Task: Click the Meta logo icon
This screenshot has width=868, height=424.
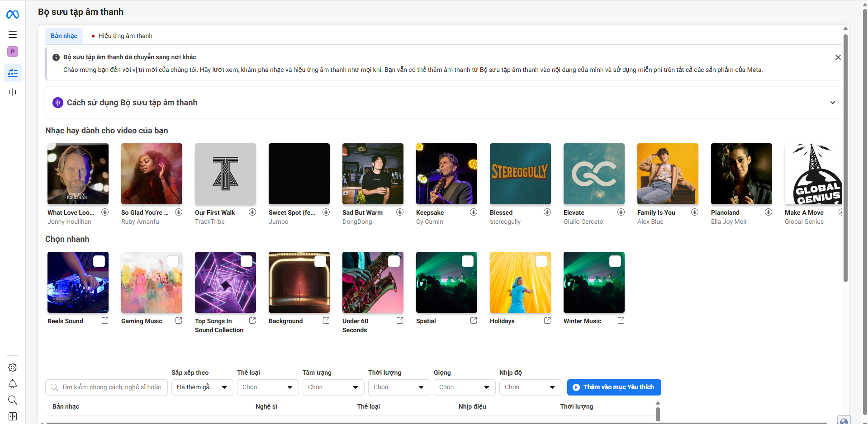Action: (13, 15)
